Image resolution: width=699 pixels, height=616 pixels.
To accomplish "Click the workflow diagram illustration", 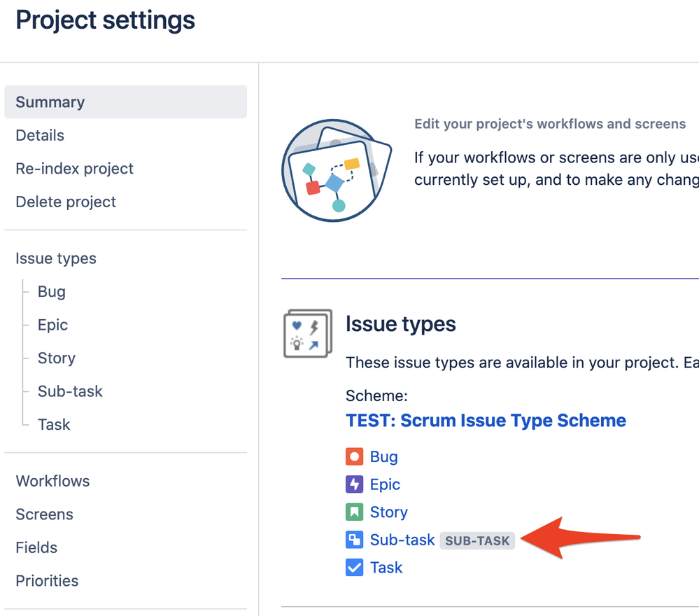I will [x=336, y=171].
